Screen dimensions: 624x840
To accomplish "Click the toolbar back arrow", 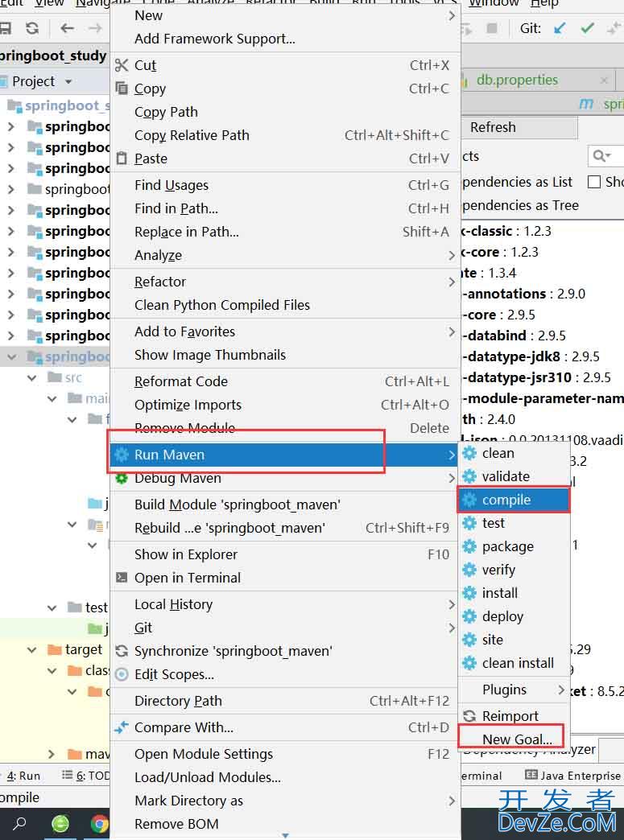I will click(x=68, y=28).
